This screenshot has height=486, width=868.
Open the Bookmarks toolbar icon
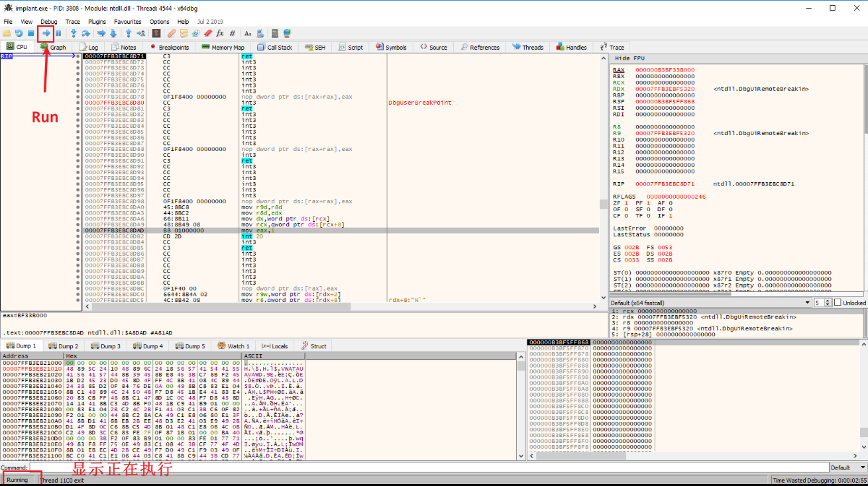[208, 33]
